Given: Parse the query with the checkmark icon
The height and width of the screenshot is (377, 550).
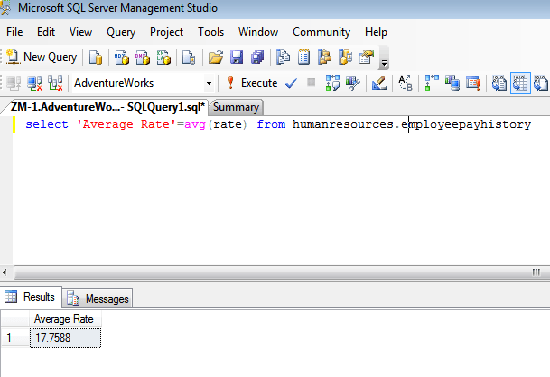Looking at the screenshot, I should coord(291,83).
